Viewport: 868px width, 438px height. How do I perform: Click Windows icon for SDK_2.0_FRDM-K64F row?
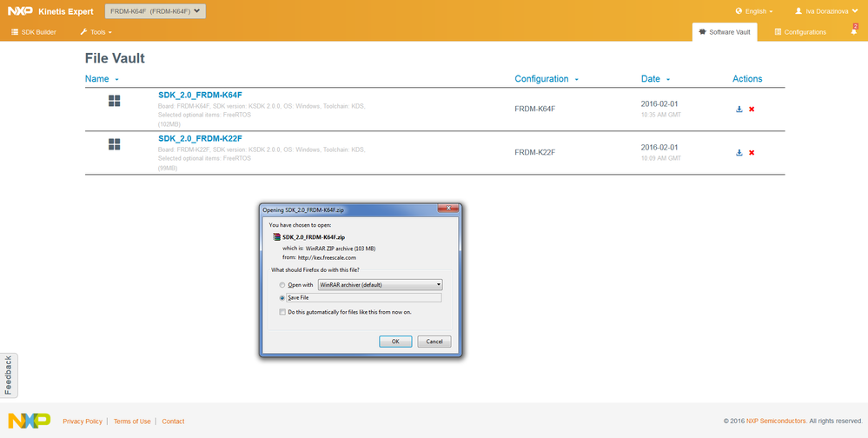point(114,101)
